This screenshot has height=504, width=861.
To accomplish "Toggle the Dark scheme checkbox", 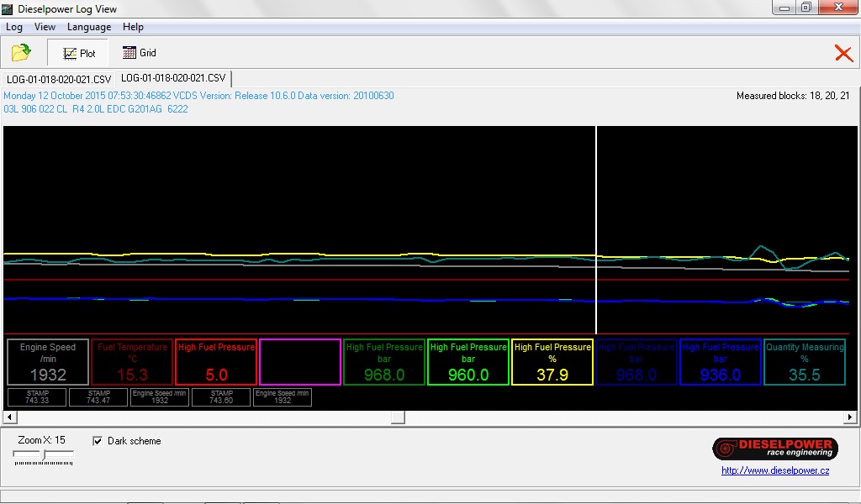I will point(98,441).
